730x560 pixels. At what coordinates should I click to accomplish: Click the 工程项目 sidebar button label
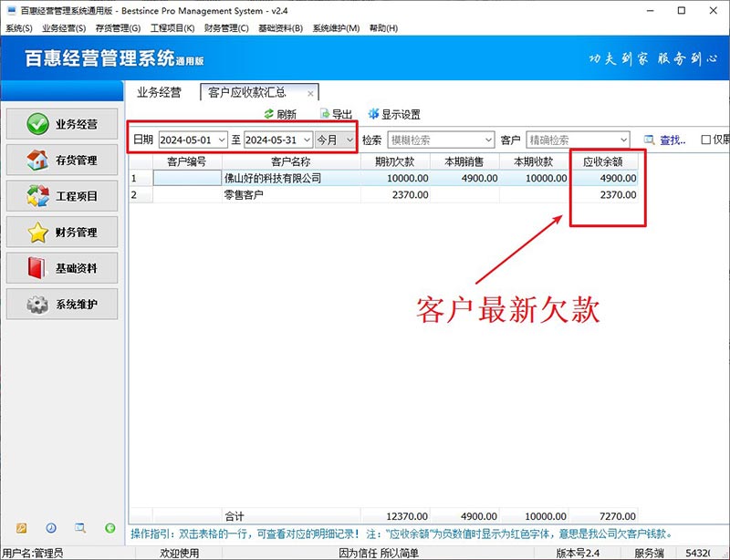(77, 196)
